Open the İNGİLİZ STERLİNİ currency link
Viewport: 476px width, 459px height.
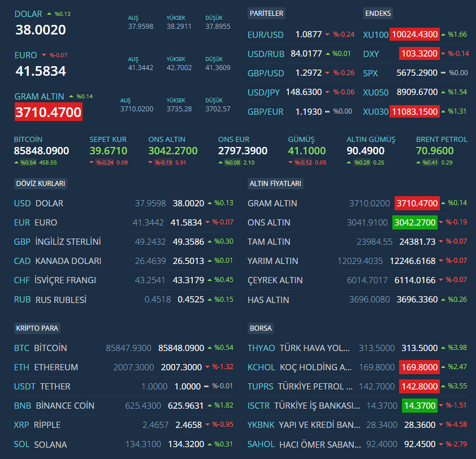[68, 242]
